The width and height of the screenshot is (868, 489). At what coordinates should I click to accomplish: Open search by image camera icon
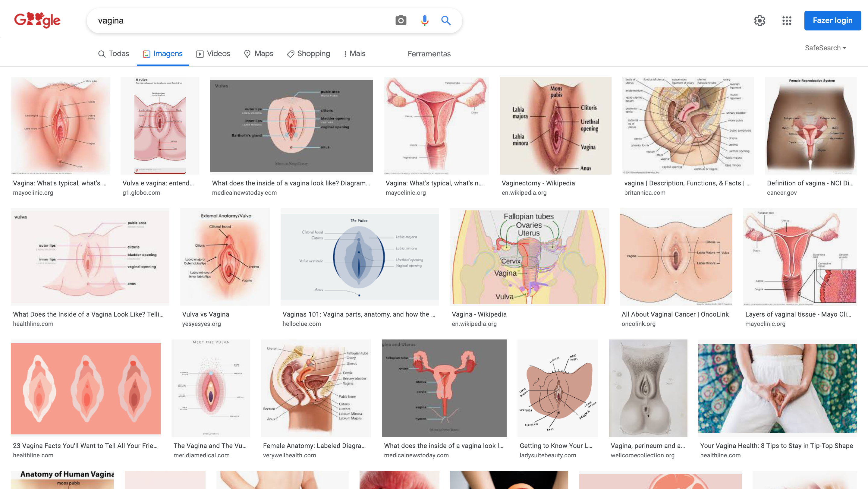pyautogui.click(x=401, y=21)
